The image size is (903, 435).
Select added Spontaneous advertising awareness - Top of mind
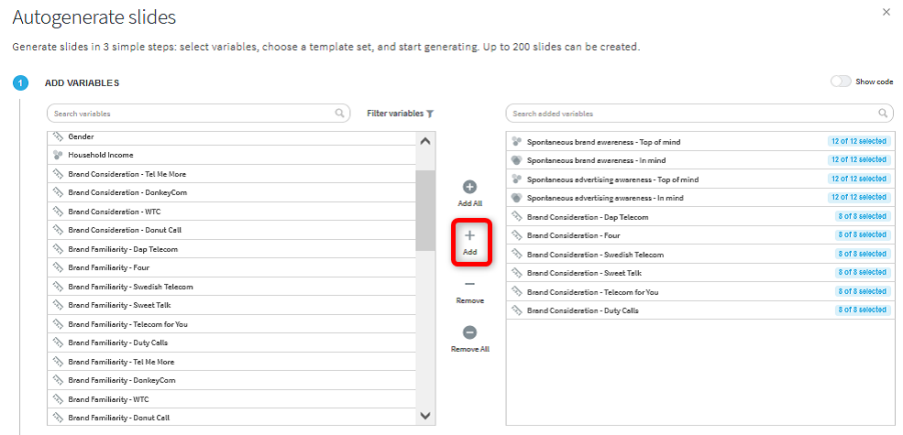tap(700, 180)
